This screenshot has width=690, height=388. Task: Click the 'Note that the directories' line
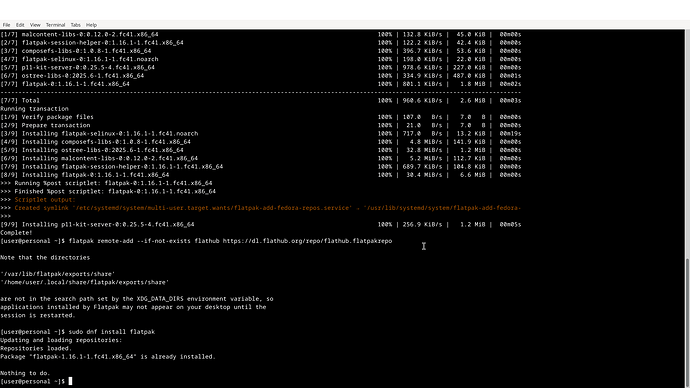(x=45, y=257)
